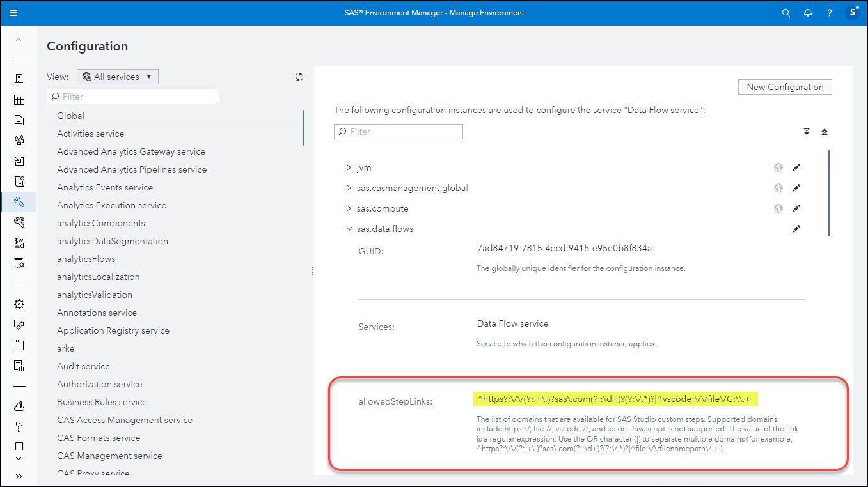
Task: Open the Data tables icon in left sidebar
Action: tap(19, 99)
